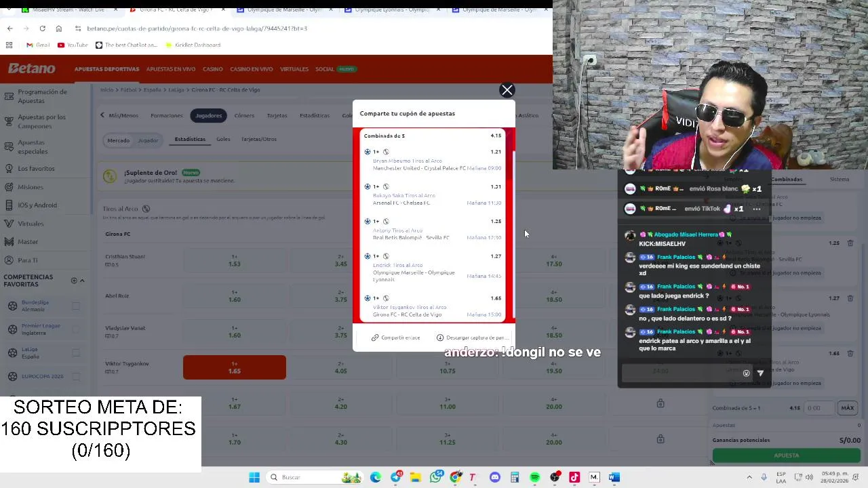Click Descargar captura de pantalla option
This screenshot has height=488, width=868.
tap(472, 338)
